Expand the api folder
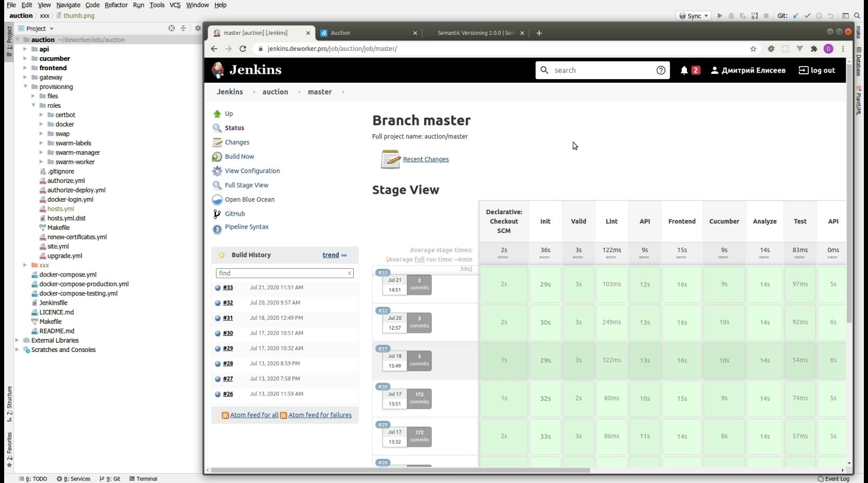868x483 pixels. (24, 49)
